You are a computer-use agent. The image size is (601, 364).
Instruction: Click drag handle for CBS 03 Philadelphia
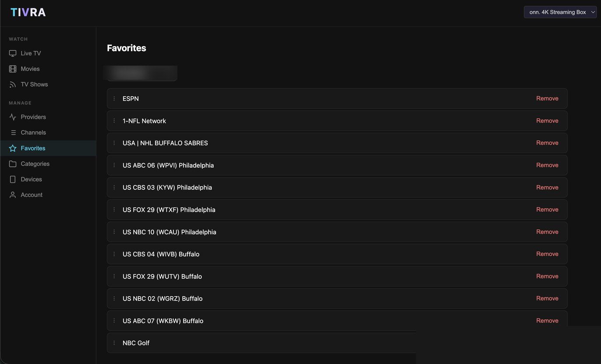pyautogui.click(x=114, y=187)
